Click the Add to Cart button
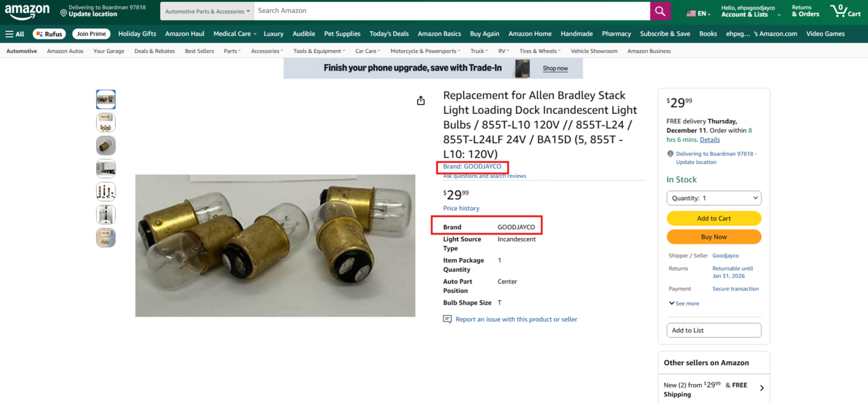 [713, 218]
